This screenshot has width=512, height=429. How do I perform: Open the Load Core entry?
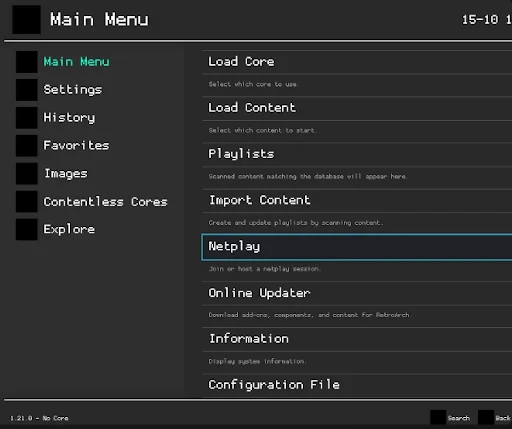coord(357,62)
